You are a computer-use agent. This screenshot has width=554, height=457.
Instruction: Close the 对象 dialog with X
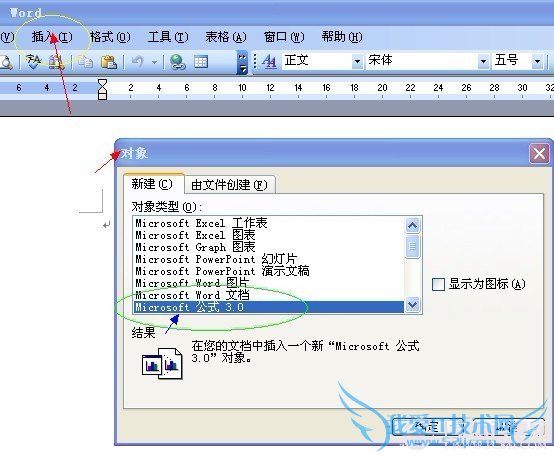(540, 154)
